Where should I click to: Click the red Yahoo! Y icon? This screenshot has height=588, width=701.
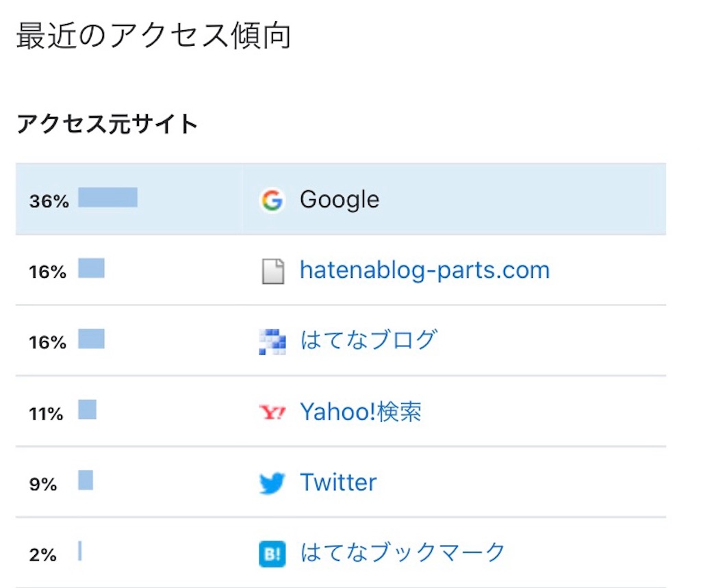pos(272,413)
